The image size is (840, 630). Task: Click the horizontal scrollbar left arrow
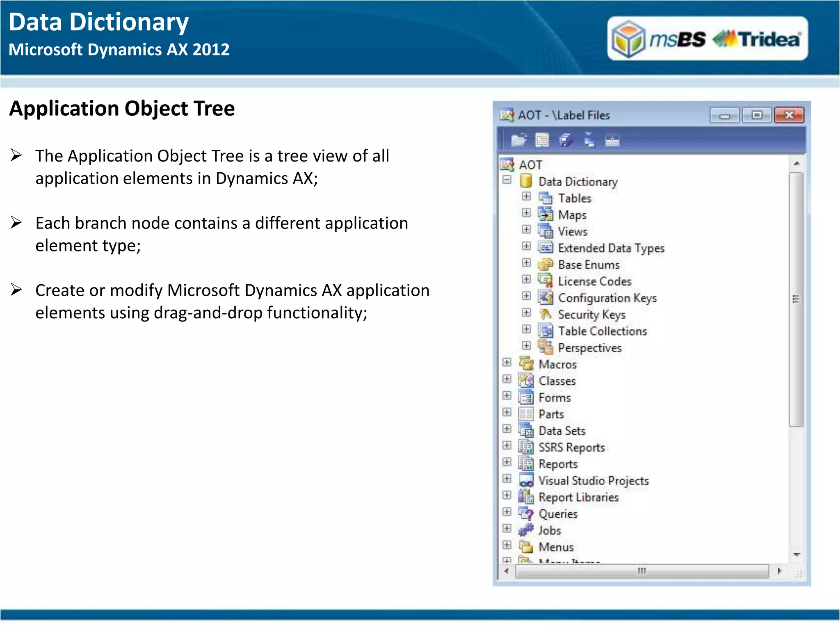(507, 571)
